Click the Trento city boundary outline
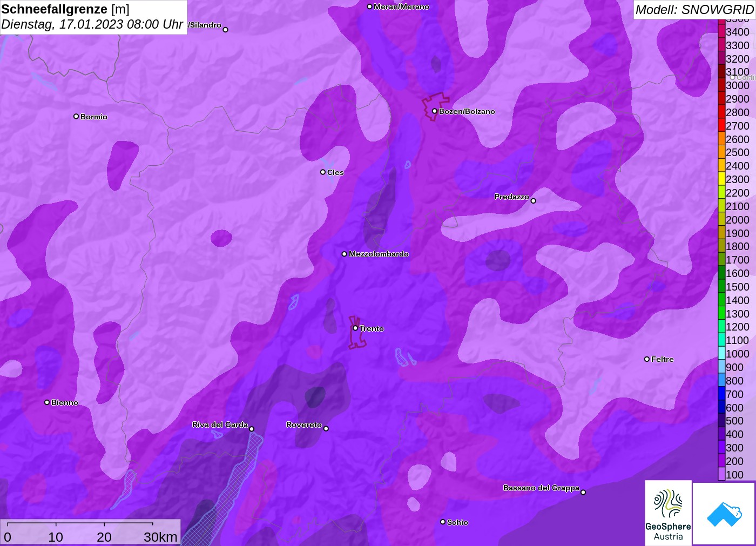This screenshot has height=546, width=756. tap(356, 333)
